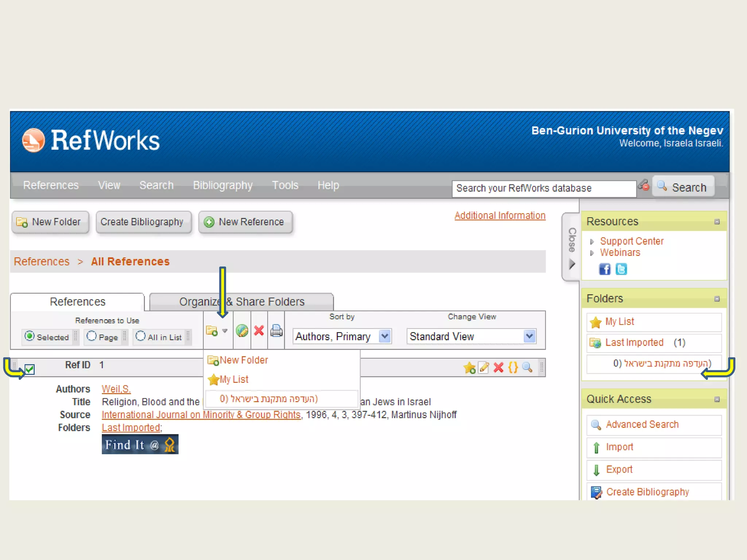Screen dimensions: 747x560
Task: Open the Additional Information link
Action: pyautogui.click(x=500, y=215)
